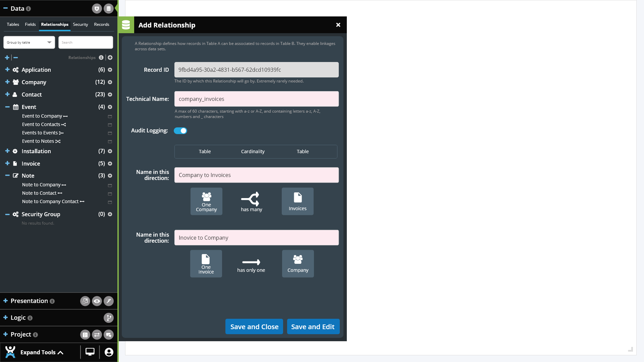Click the Invoices table tile

(298, 201)
